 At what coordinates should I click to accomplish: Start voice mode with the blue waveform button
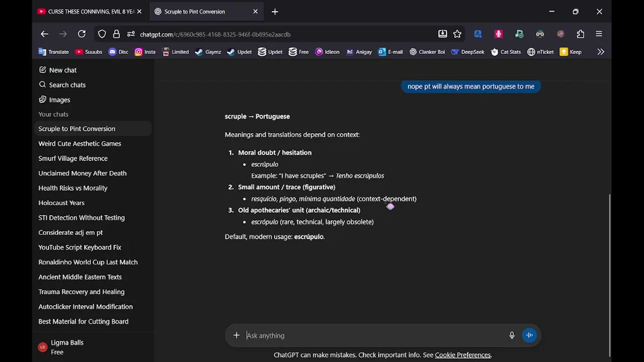529,335
